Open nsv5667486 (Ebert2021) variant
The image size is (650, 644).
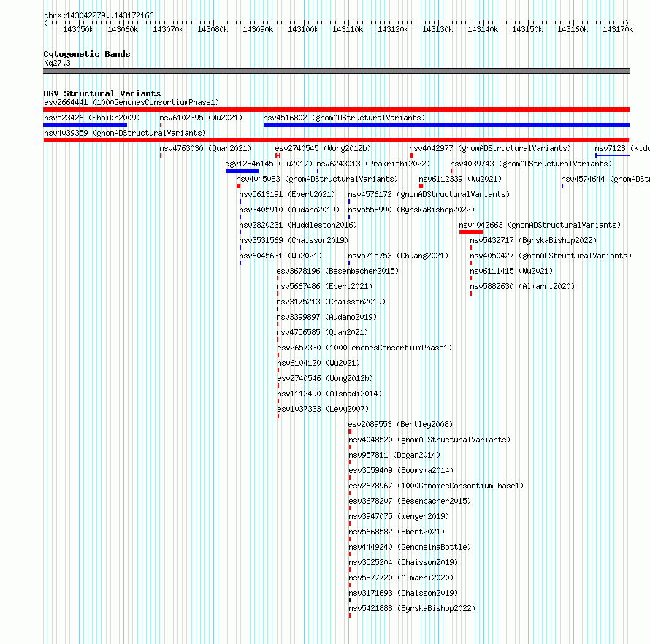click(324, 286)
